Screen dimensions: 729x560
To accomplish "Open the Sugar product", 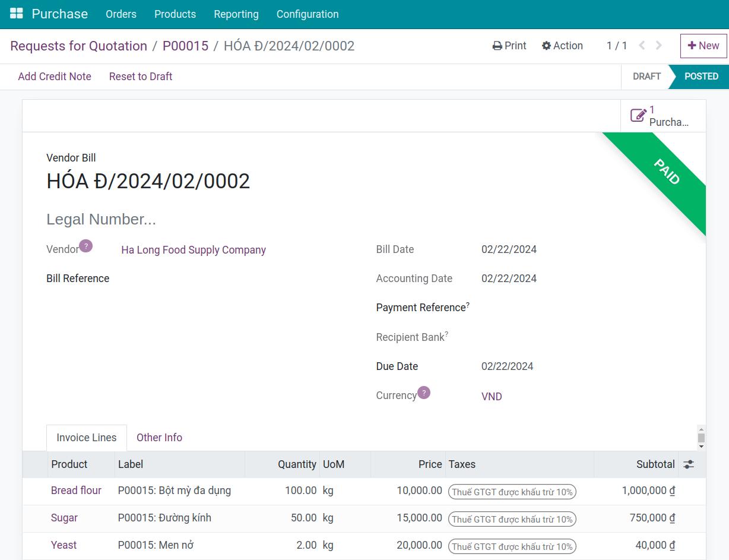I will click(x=64, y=518).
